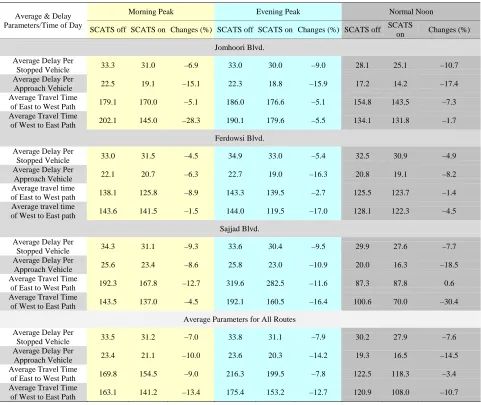Click the positive "0.6" change cell
481x405 pixels.
[449, 283]
